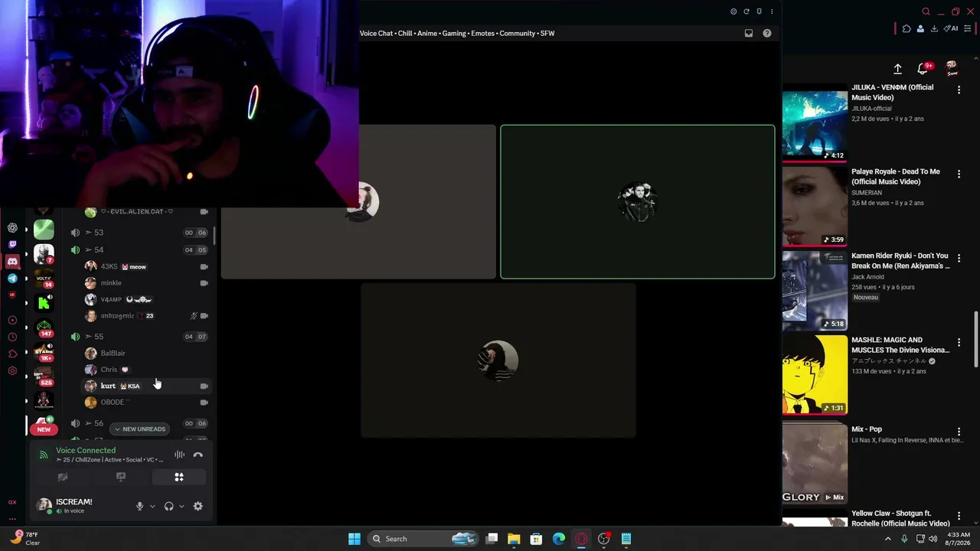Pin the Discord sidebar panel
The height and width of the screenshot is (551, 980).
click(759, 11)
